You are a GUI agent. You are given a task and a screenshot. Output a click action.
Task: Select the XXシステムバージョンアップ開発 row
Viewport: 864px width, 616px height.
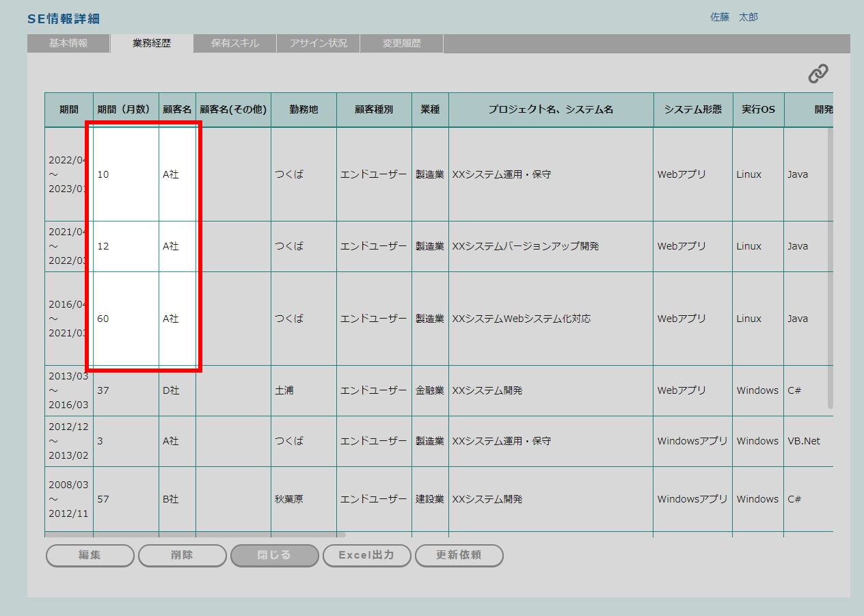525,246
